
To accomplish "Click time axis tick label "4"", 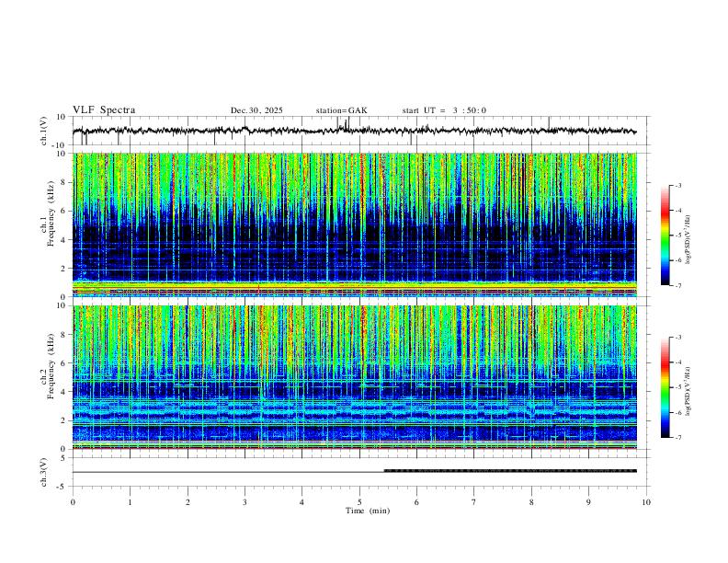I will 301,502.
